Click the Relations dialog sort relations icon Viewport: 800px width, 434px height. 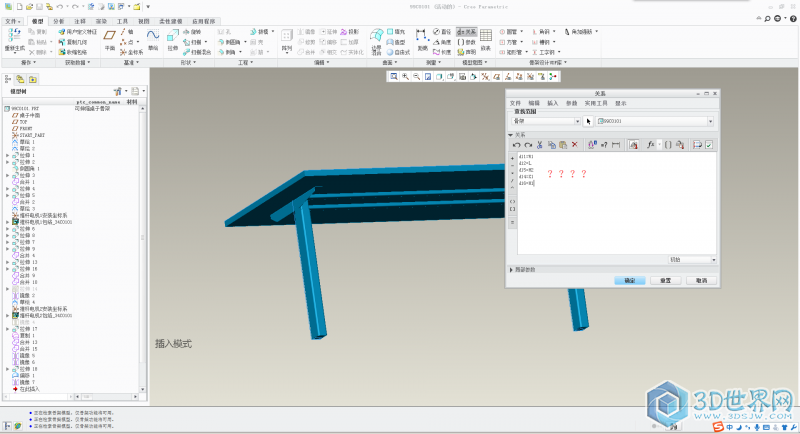pos(697,145)
